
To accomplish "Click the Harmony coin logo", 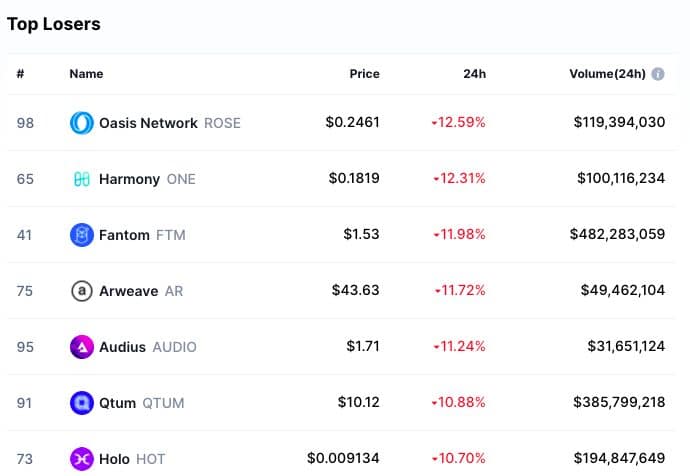I will point(82,179).
